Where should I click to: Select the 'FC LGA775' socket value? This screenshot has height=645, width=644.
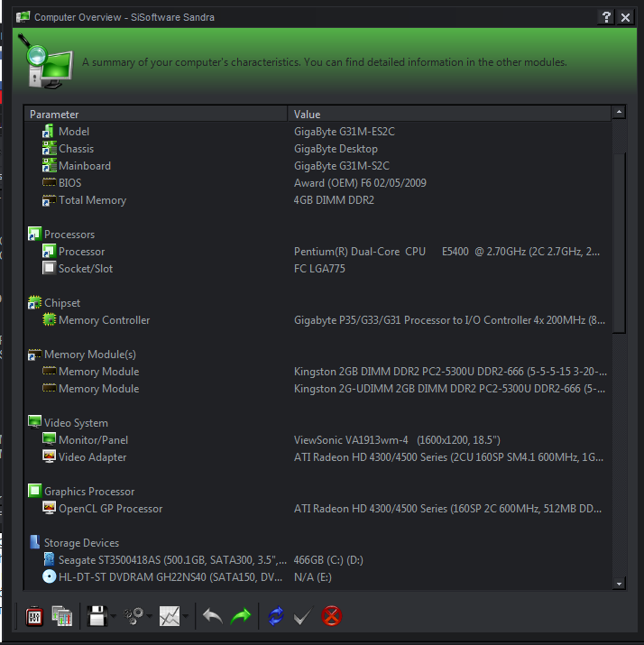(x=319, y=268)
